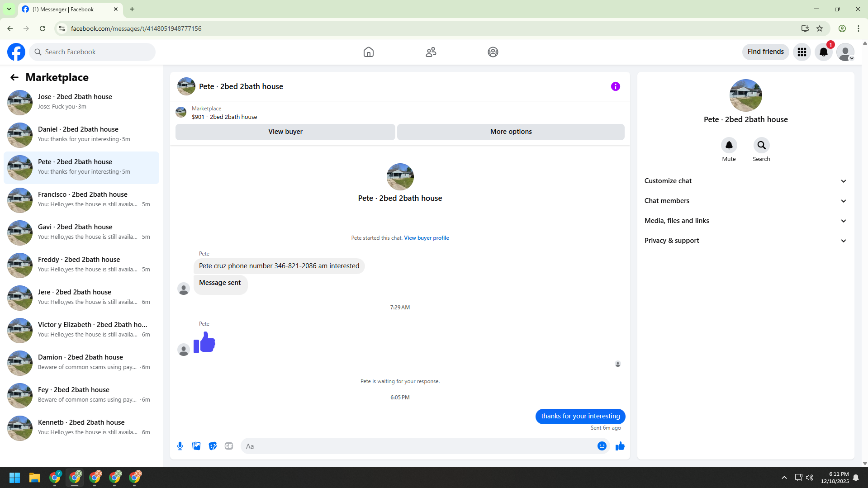868x488 pixels.
Task: Open the browser tab search dropdown
Action: point(9,9)
